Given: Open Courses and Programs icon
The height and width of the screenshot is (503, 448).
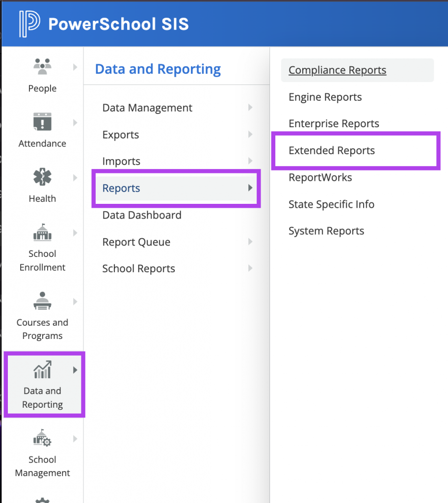Looking at the screenshot, I should tap(42, 301).
